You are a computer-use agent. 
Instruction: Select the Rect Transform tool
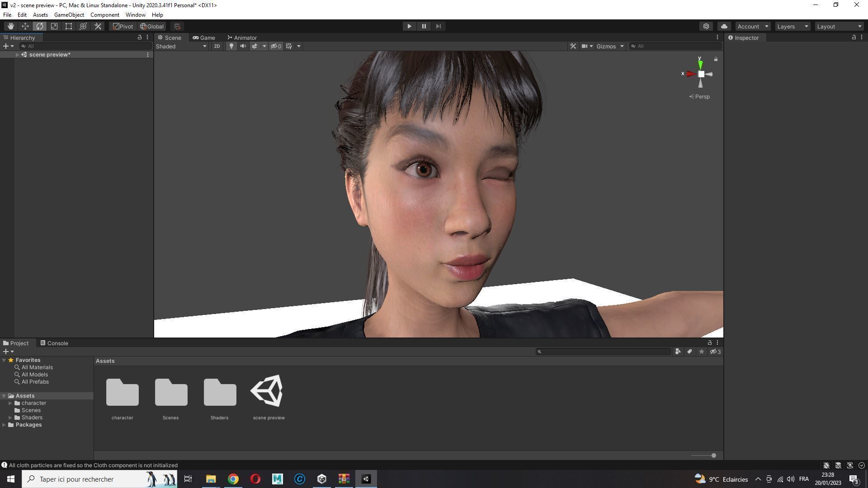click(69, 26)
